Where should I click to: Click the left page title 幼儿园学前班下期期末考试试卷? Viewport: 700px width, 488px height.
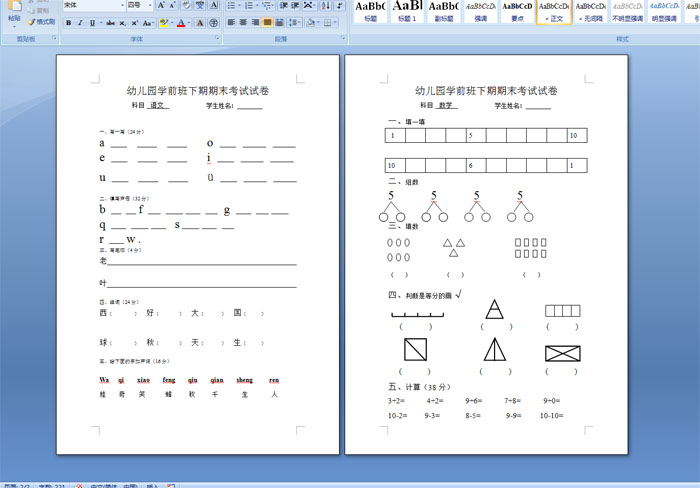click(198, 91)
